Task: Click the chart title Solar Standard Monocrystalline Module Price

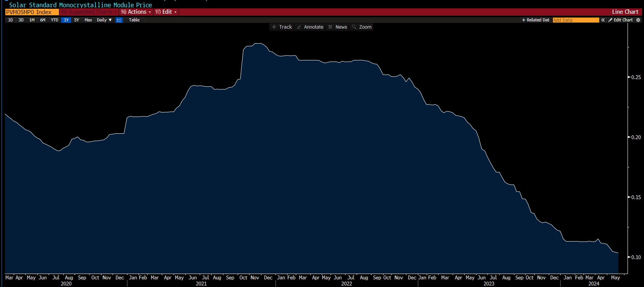Action: pos(80,5)
